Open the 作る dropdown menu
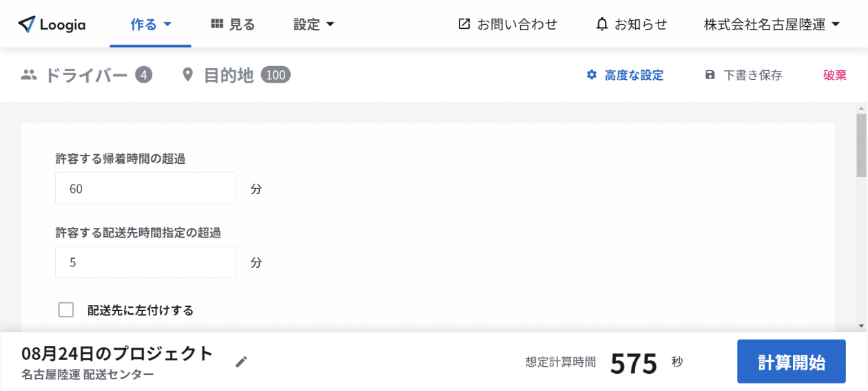This screenshot has width=868, height=391. click(x=151, y=25)
